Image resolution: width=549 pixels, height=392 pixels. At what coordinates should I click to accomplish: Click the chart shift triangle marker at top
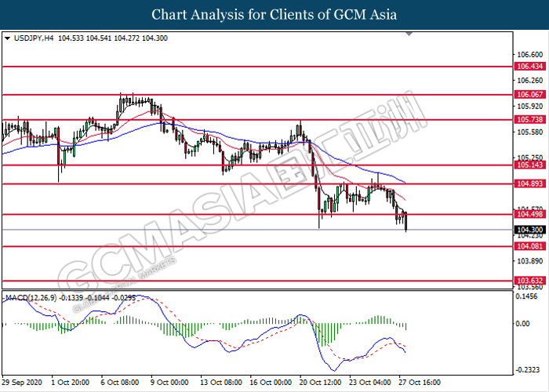pos(409,34)
